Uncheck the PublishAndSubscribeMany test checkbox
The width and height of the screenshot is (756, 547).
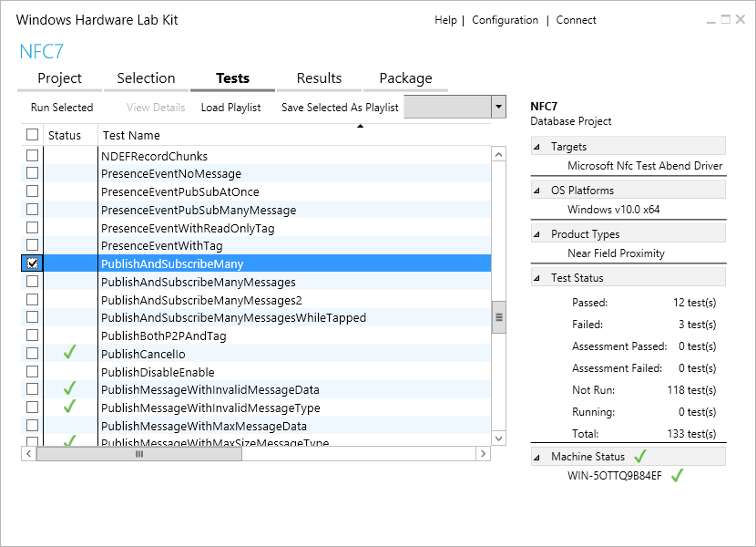[32, 263]
